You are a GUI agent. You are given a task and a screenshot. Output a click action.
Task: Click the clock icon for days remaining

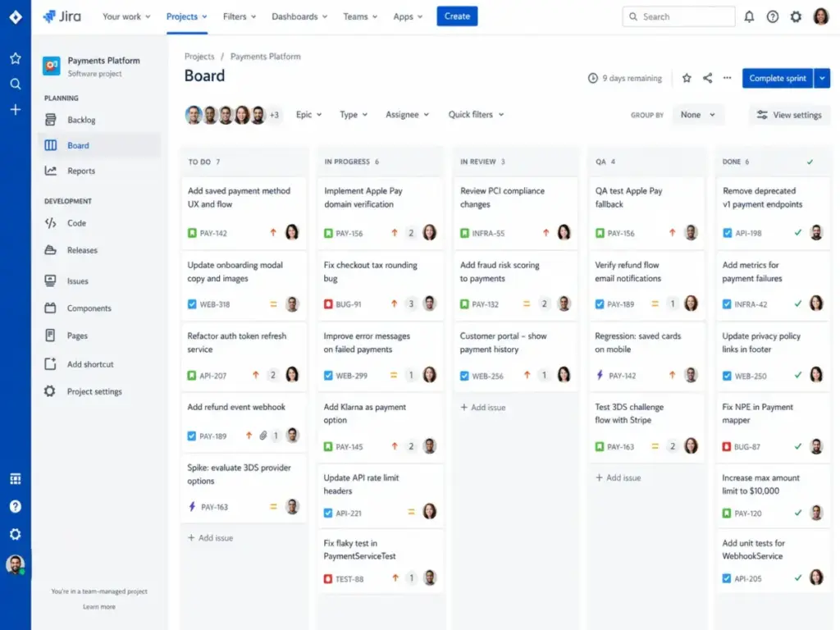tap(592, 78)
